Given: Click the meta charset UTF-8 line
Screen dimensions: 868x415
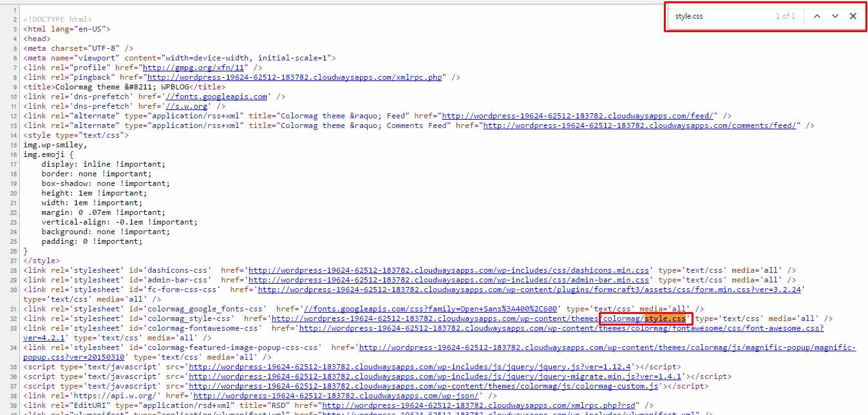Looking at the screenshot, I should pos(79,48).
